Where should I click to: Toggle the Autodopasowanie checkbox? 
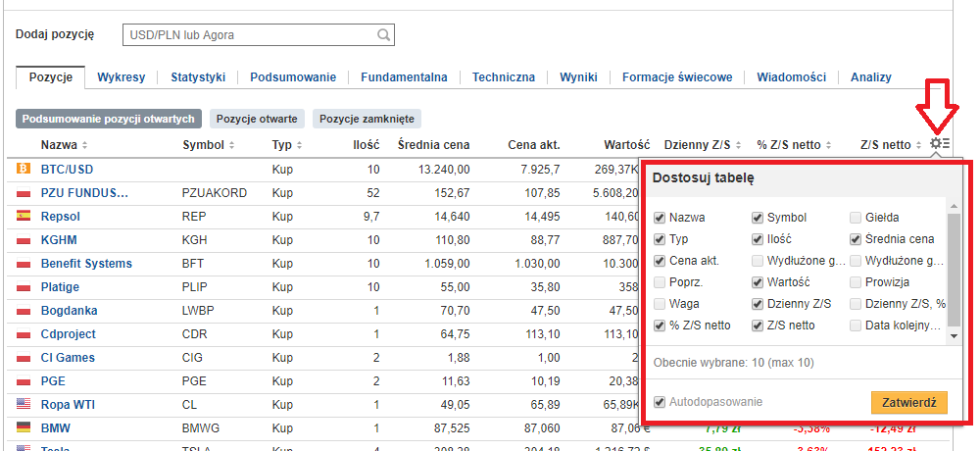point(659,402)
